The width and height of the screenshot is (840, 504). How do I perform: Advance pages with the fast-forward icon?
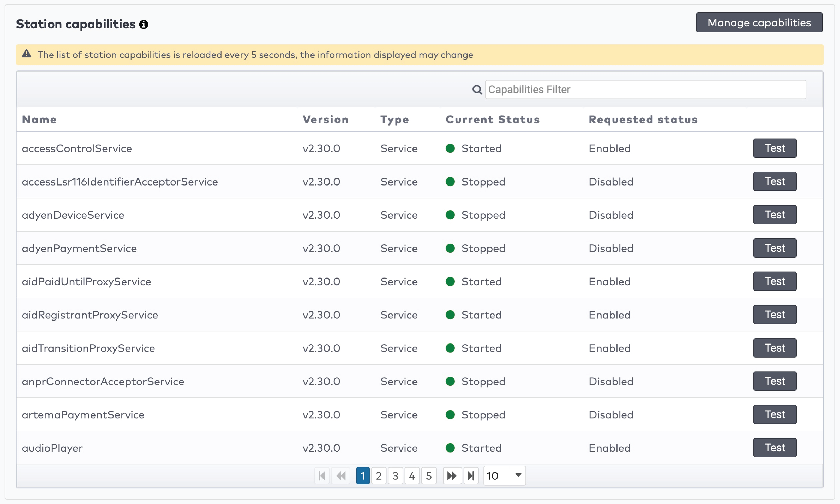click(x=452, y=475)
